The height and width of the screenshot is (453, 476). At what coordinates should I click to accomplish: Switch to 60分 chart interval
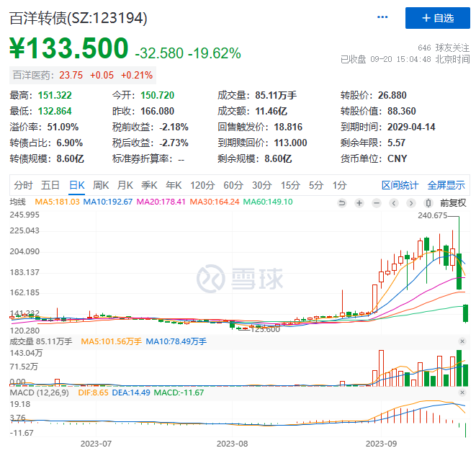click(x=233, y=185)
